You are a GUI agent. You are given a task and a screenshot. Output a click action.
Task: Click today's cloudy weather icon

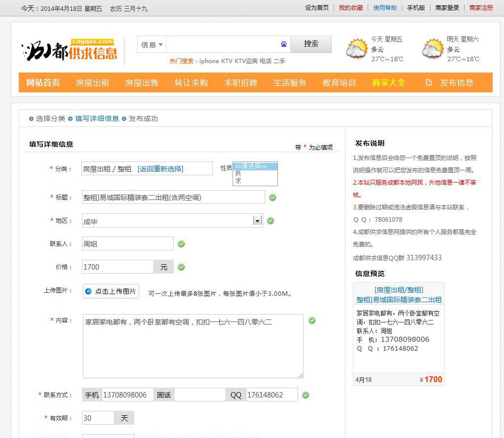pyautogui.click(x=356, y=49)
